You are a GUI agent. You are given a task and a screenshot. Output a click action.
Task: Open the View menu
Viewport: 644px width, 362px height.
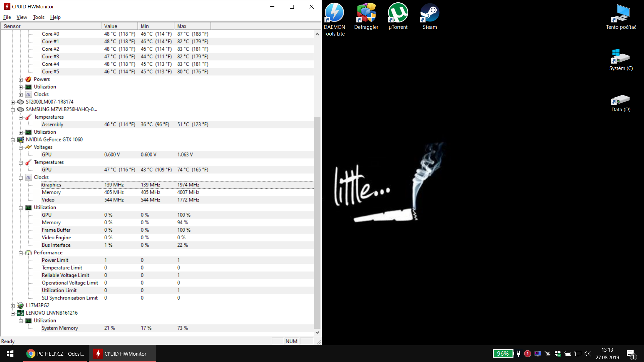(22, 17)
